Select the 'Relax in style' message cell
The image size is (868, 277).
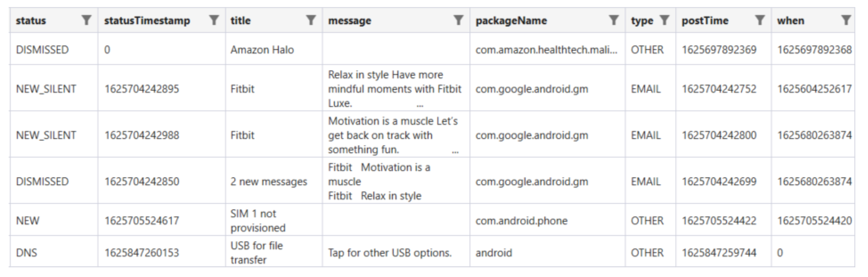coord(394,89)
